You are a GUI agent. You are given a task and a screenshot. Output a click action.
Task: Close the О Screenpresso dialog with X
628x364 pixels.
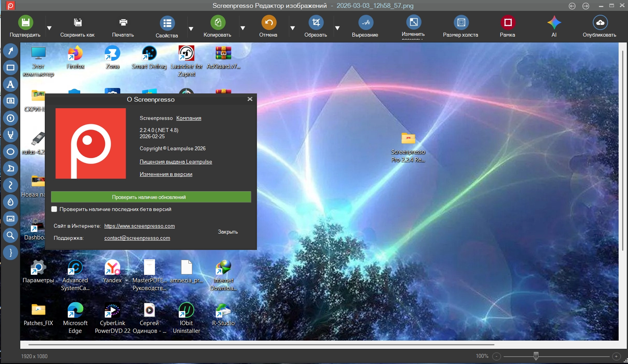point(250,99)
